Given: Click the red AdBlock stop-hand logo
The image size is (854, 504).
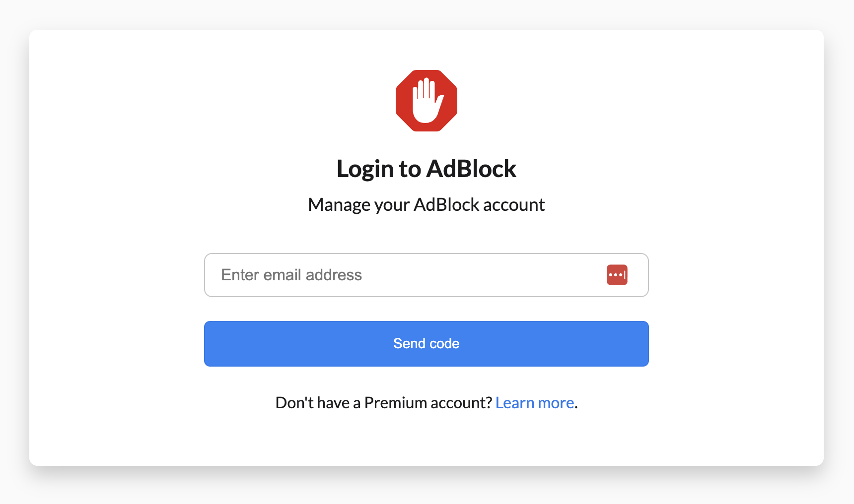Looking at the screenshot, I should (426, 101).
